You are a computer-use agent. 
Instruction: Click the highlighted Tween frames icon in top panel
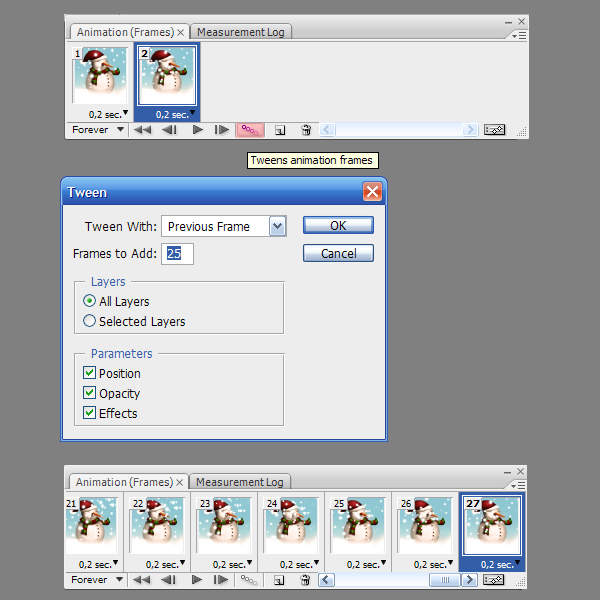(250, 130)
